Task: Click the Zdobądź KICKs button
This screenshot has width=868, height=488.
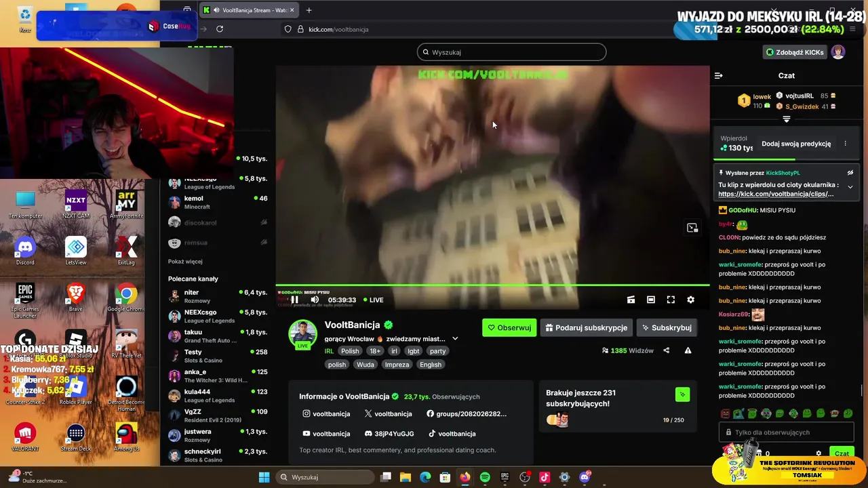Action: 795,52
